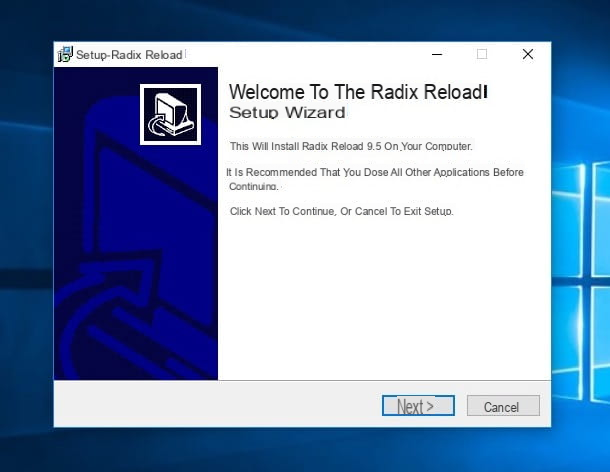The image size is (610, 472).
Task: Select the "Welcome To The Radix Reload" heading
Action: (358, 92)
